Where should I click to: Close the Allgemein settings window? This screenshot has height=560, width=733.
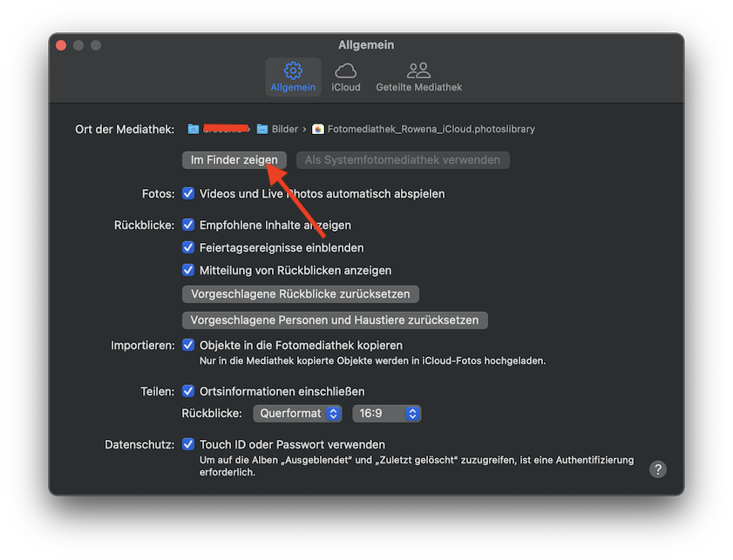61,45
